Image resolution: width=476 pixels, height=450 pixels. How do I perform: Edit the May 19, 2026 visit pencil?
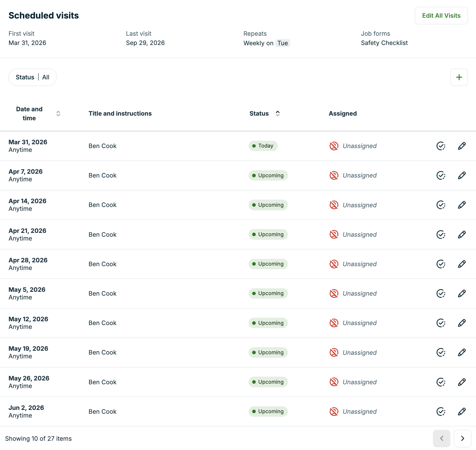[462, 352]
